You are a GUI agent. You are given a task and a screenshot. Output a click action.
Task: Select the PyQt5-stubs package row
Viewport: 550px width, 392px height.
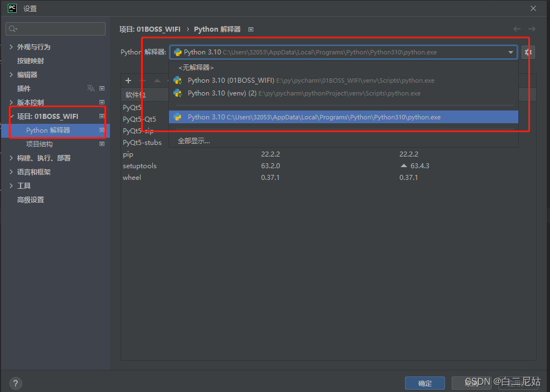(142, 143)
